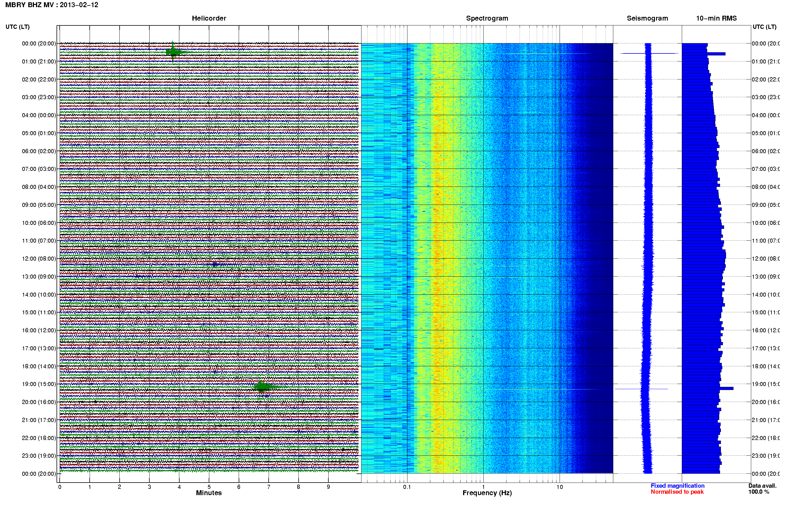Click the left time label '15:00 (11:00)'

[39, 312]
